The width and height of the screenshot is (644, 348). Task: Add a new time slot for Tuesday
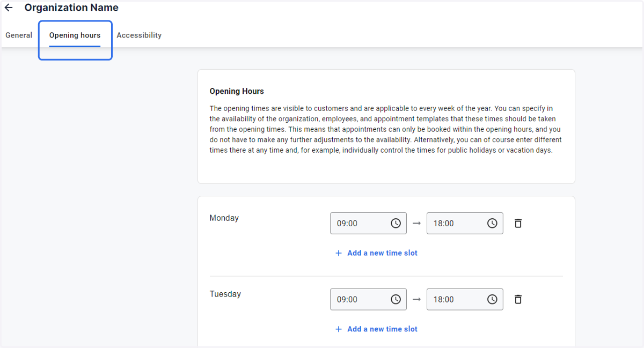click(x=376, y=329)
